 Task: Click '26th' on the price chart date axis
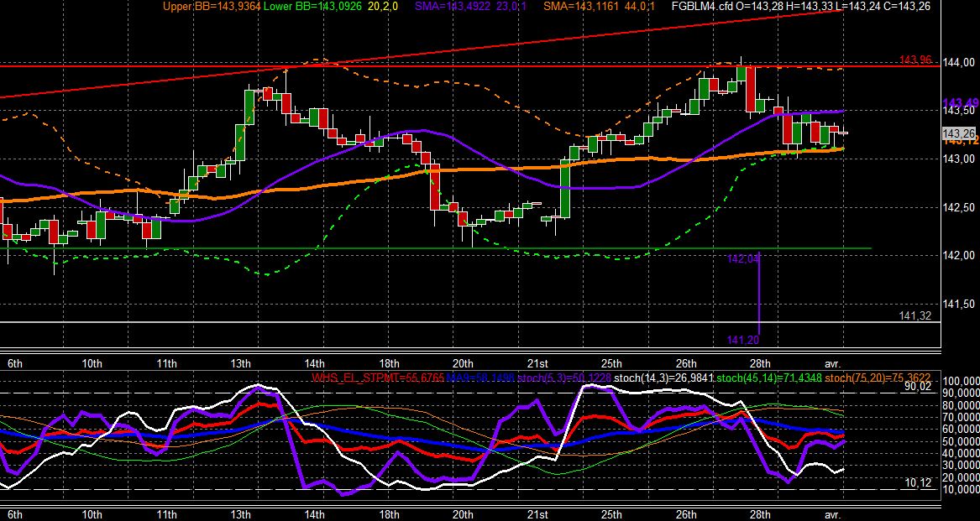pyautogui.click(x=685, y=363)
